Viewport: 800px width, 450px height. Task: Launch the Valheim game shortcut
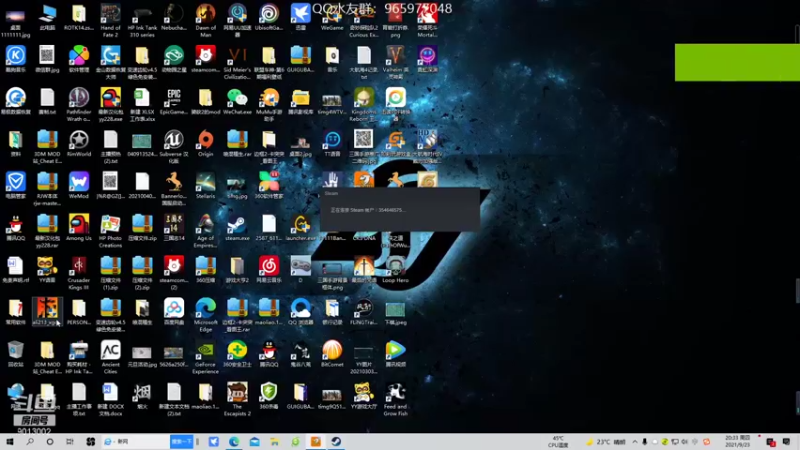click(x=395, y=63)
